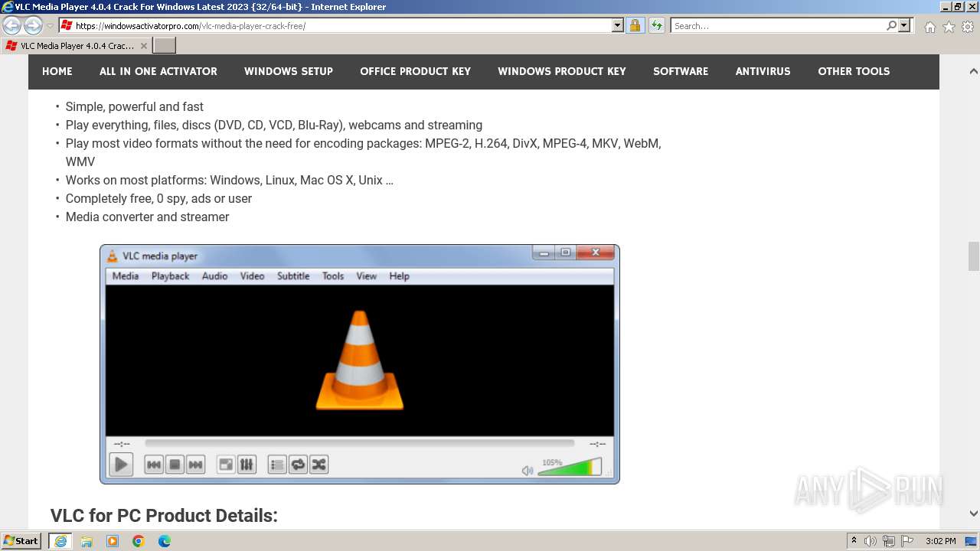Select the VLC Media Player 4.0.4 Crack tab
The height and width of the screenshot is (551, 980).
pyautogui.click(x=75, y=46)
